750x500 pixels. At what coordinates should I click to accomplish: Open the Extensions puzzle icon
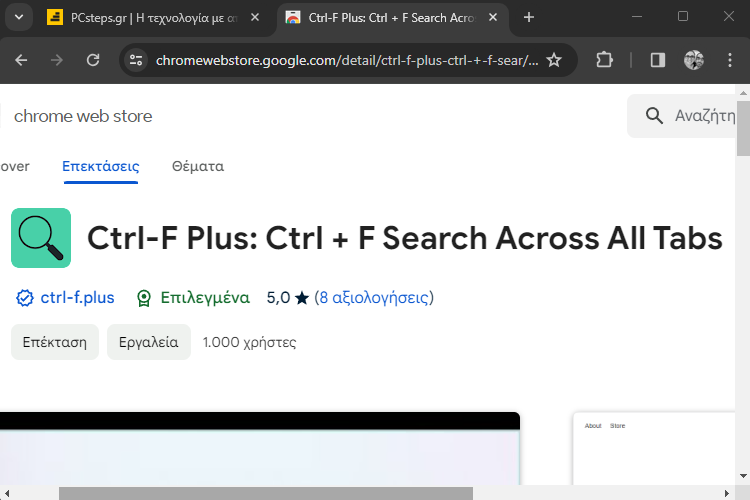[x=605, y=60]
